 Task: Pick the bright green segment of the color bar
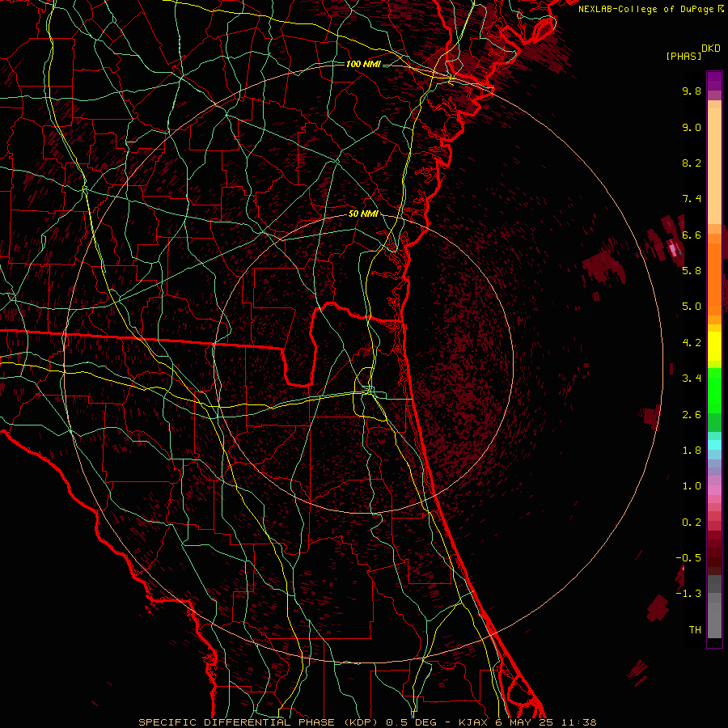pos(714,390)
